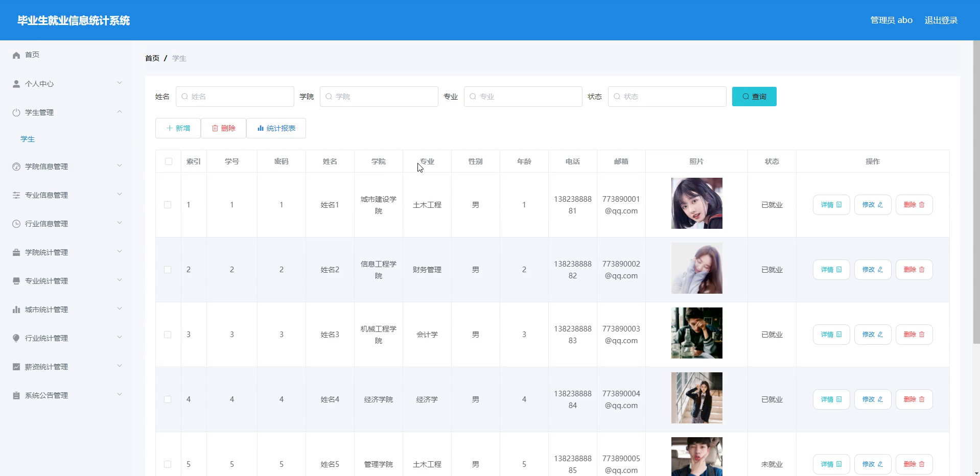
Task: Open the 系统公告管理 menu
Action: point(66,395)
